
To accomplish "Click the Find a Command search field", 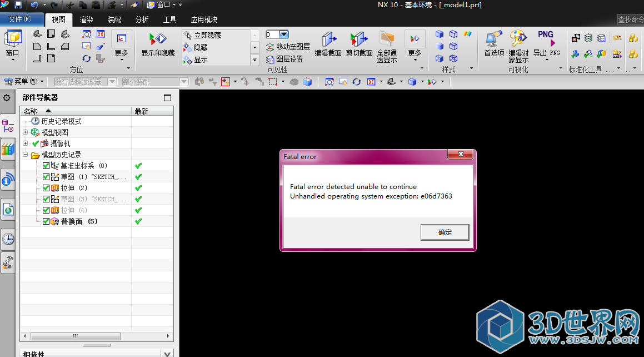I will point(631,19).
